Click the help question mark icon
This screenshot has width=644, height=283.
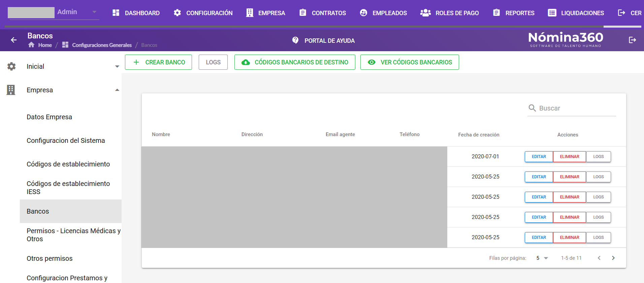coord(295,40)
